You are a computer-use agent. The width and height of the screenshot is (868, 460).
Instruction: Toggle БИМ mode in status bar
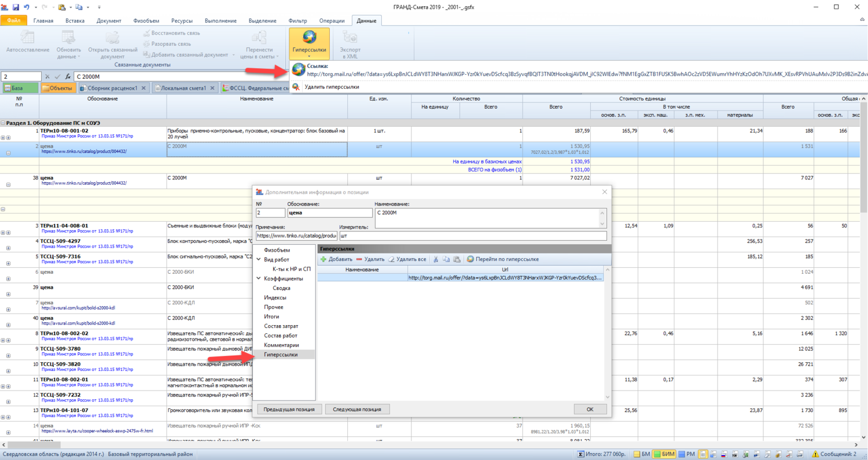pyautogui.click(x=664, y=454)
